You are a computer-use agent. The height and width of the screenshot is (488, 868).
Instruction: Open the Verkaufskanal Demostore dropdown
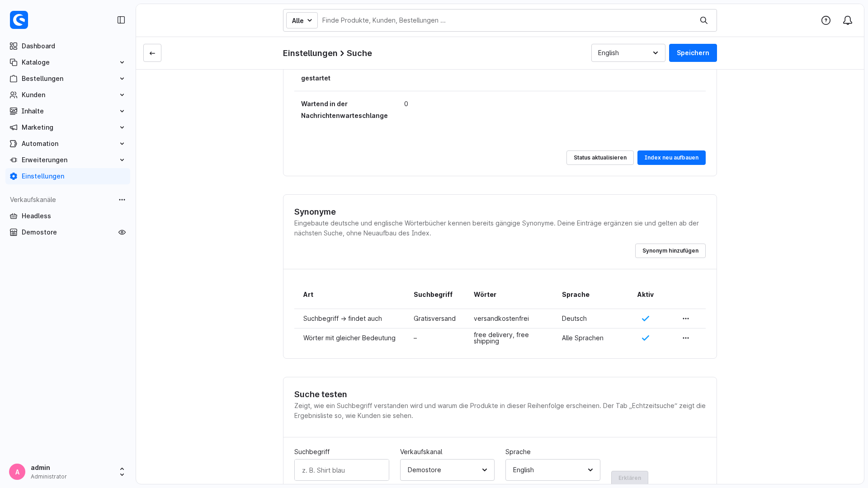coord(447,470)
